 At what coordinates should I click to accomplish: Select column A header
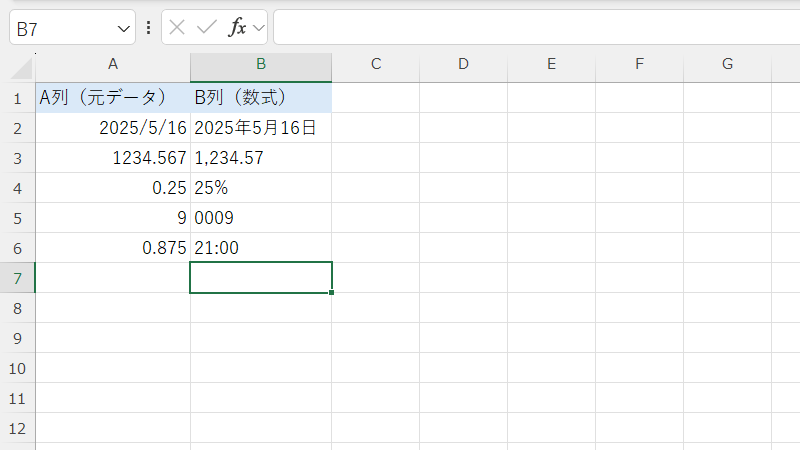(113, 64)
